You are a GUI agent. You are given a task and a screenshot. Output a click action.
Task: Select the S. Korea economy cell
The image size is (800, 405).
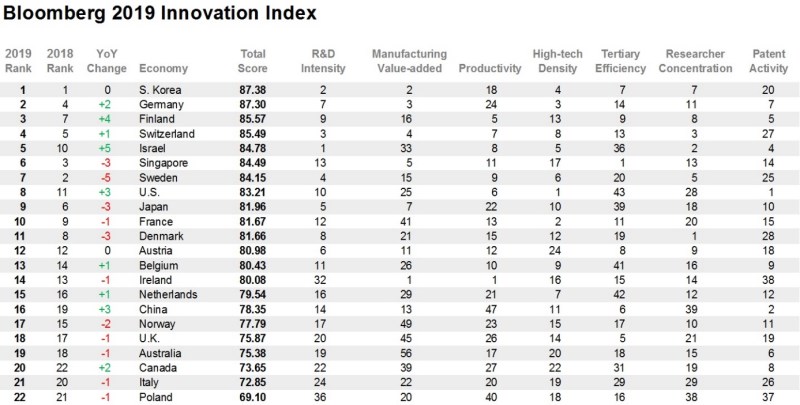click(x=161, y=89)
